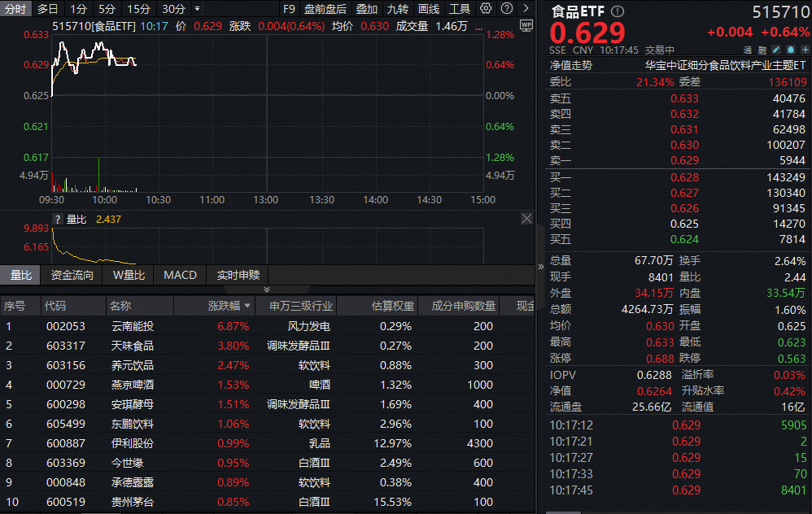Click the 融 margin badge icon
The width and height of the screenshot is (812, 514).
[762, 50]
